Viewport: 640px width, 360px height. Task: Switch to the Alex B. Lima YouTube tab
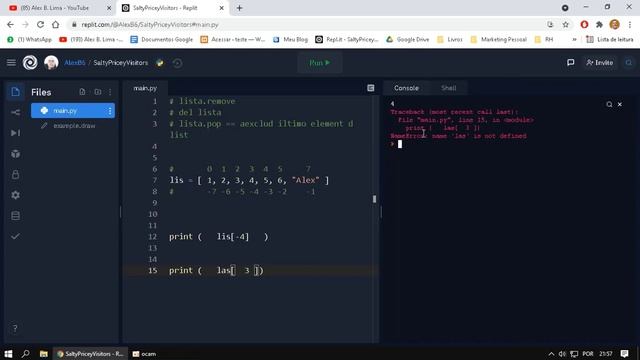[x=54, y=8]
